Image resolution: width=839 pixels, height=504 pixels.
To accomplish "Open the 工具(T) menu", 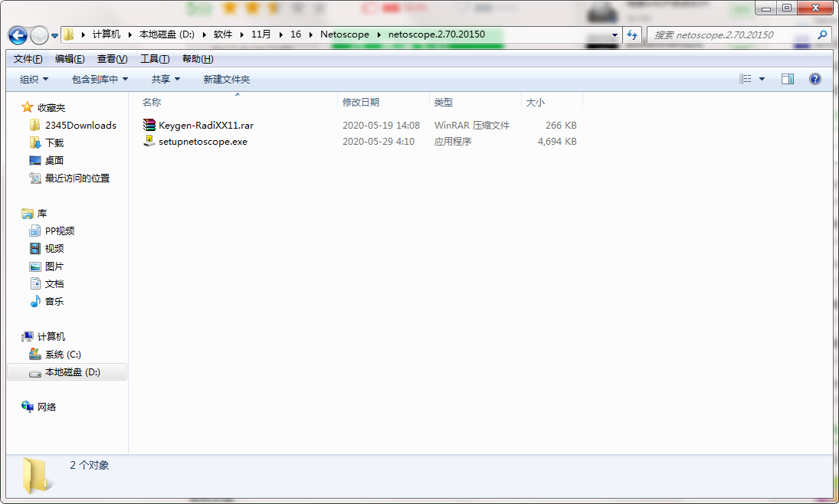I will click(155, 59).
